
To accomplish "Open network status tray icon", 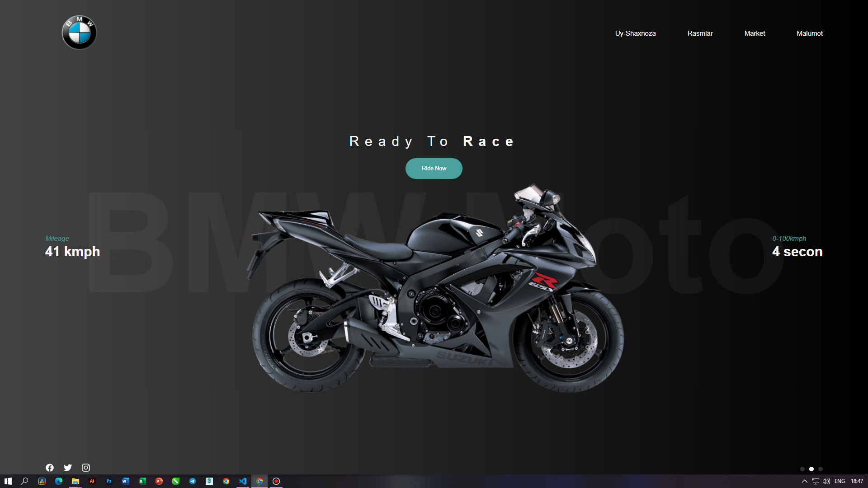I will coord(816,481).
